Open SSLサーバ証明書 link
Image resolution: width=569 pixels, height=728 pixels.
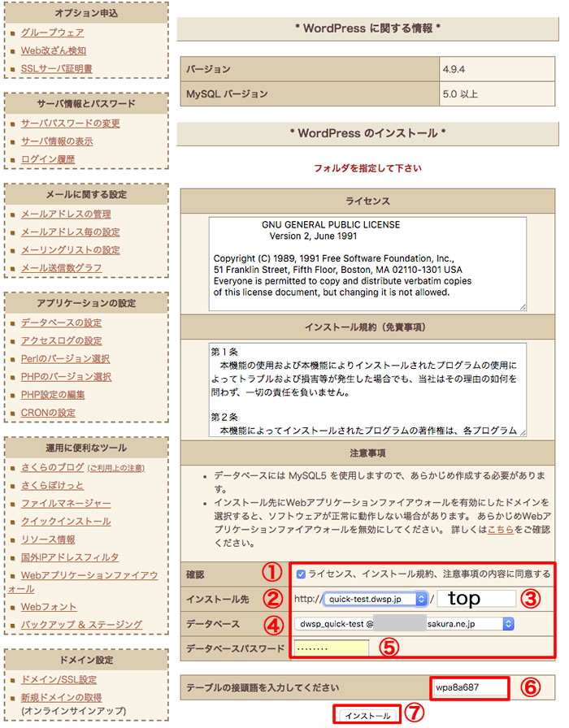pyautogui.click(x=56, y=69)
